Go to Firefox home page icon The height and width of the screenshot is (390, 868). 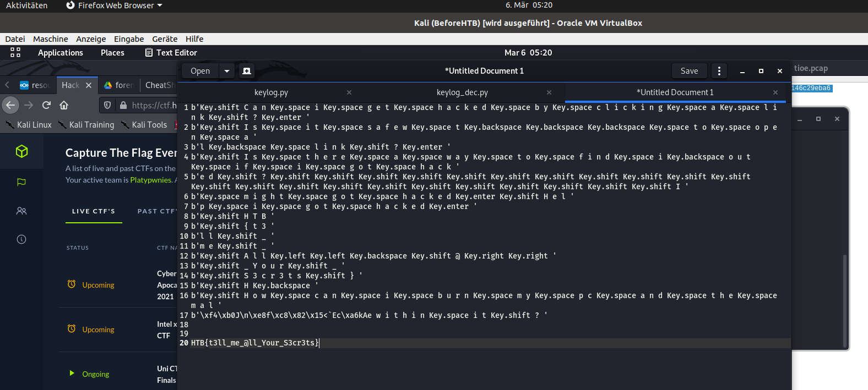[x=64, y=105]
